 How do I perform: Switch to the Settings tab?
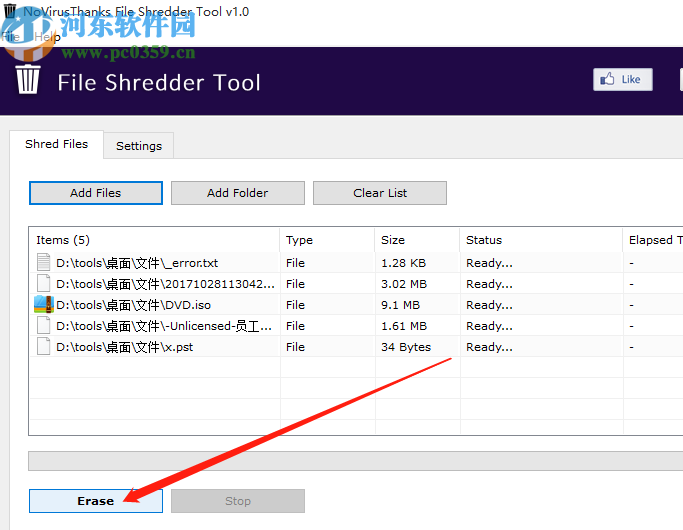(139, 146)
